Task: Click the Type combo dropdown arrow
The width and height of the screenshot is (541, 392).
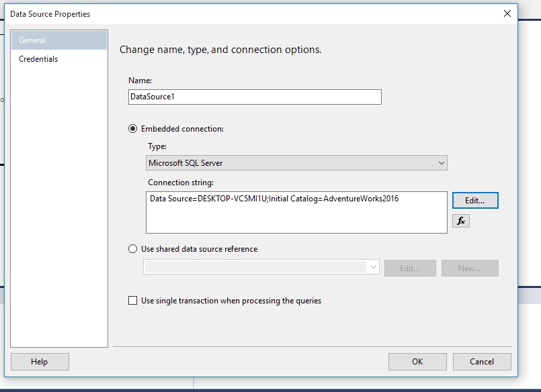Action: tap(443, 162)
